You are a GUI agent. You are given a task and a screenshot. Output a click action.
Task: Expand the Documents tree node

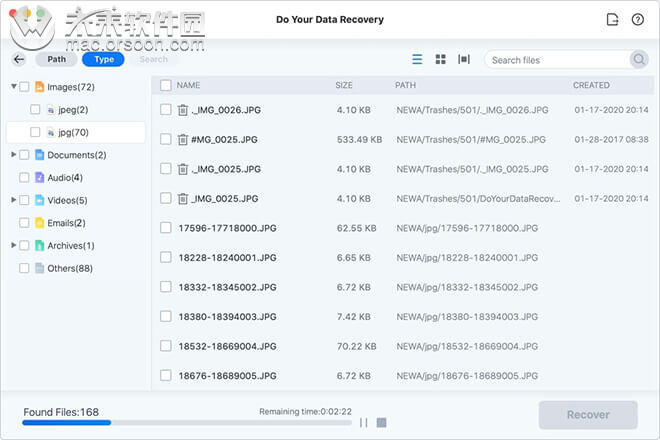tap(13, 155)
